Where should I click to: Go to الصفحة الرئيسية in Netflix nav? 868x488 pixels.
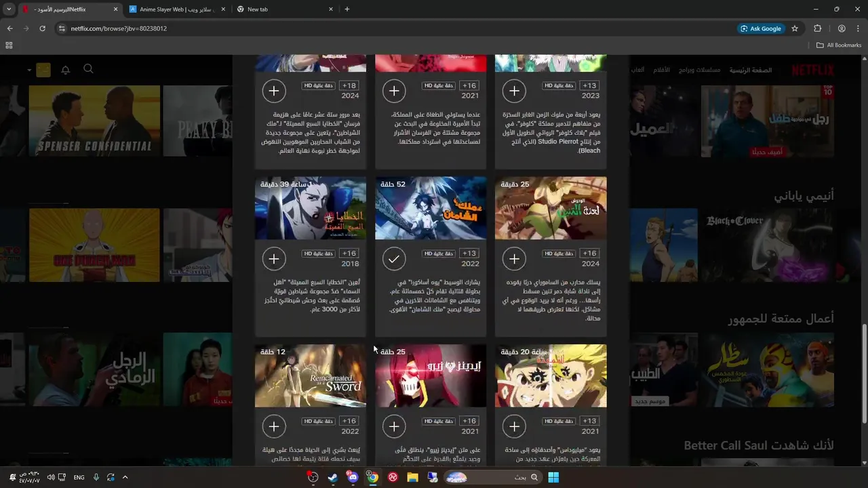(x=751, y=70)
